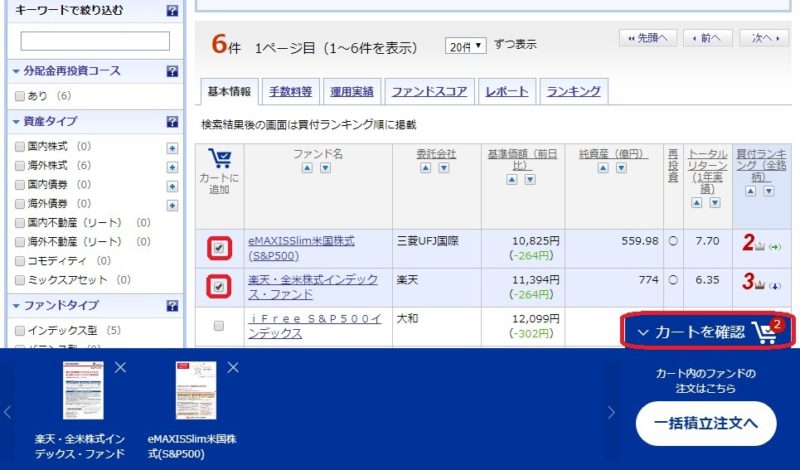The height and width of the screenshot is (470, 800).
Task: Expand 国内債券 plus icon
Action: coord(172,186)
